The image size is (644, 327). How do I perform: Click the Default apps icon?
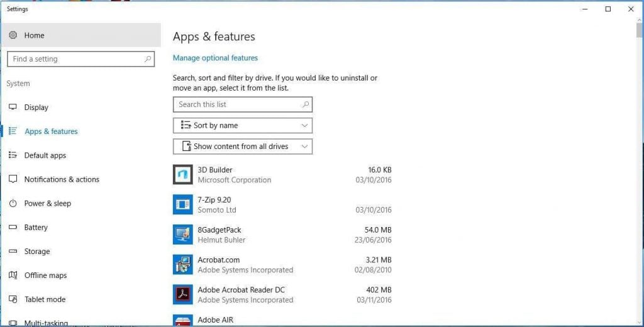13,155
